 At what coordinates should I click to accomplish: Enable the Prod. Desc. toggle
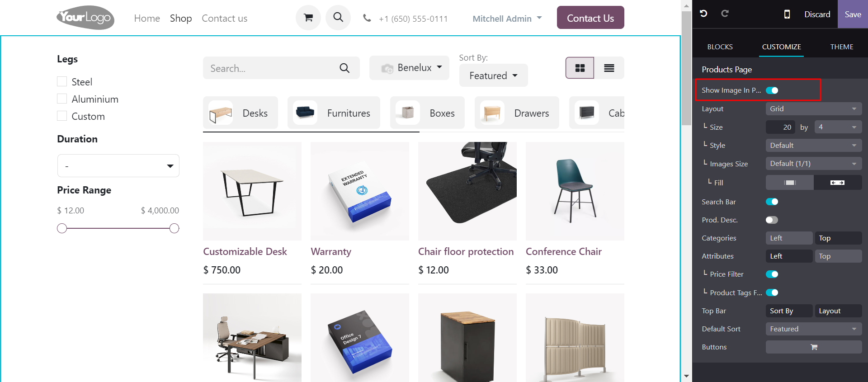point(772,220)
